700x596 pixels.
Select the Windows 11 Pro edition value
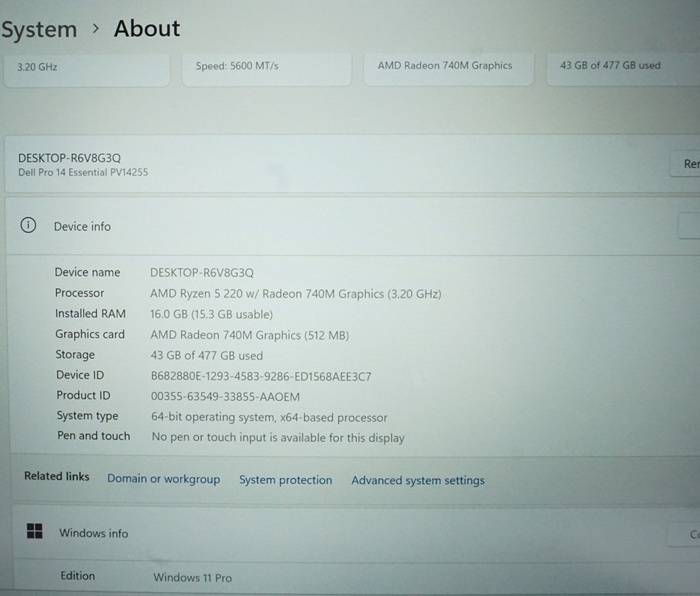(x=192, y=578)
